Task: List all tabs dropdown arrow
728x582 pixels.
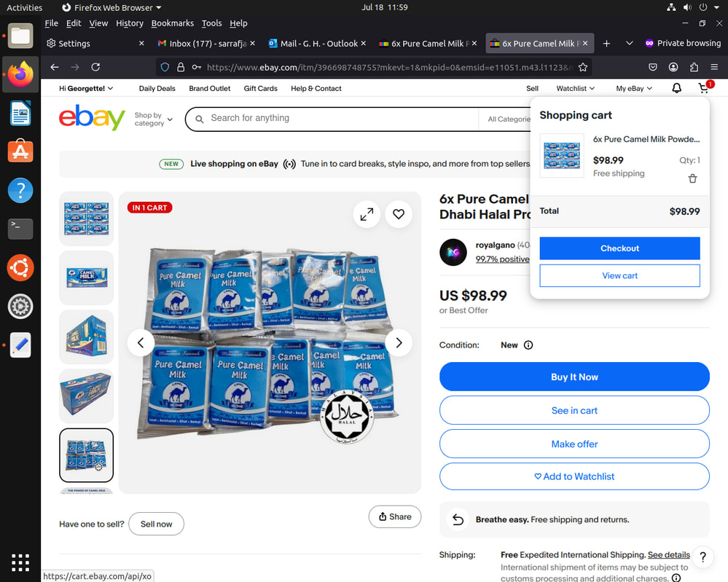Action: pos(630,44)
